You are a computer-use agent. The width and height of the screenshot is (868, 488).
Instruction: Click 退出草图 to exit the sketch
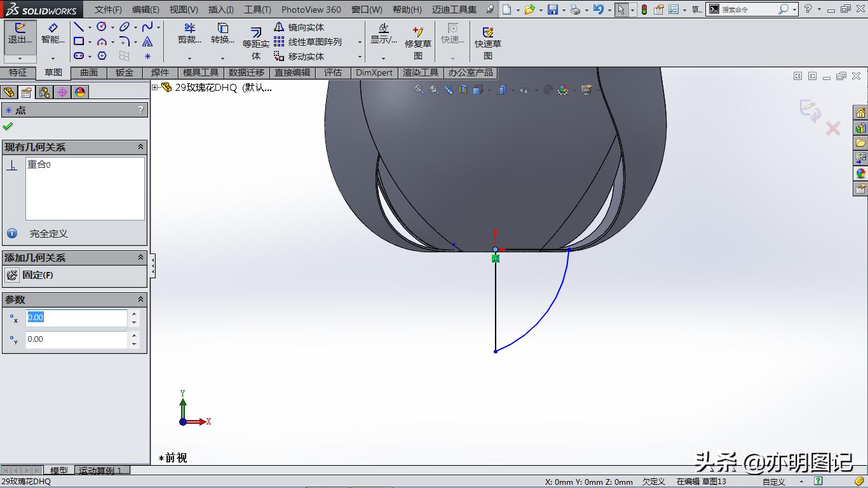click(19, 36)
